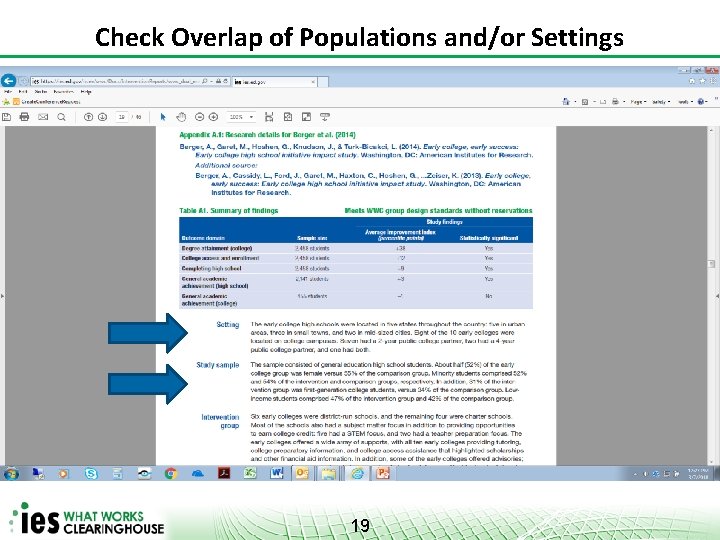Click the search magnifier in the address bar
720x540 pixels.
pyautogui.click(x=204, y=81)
